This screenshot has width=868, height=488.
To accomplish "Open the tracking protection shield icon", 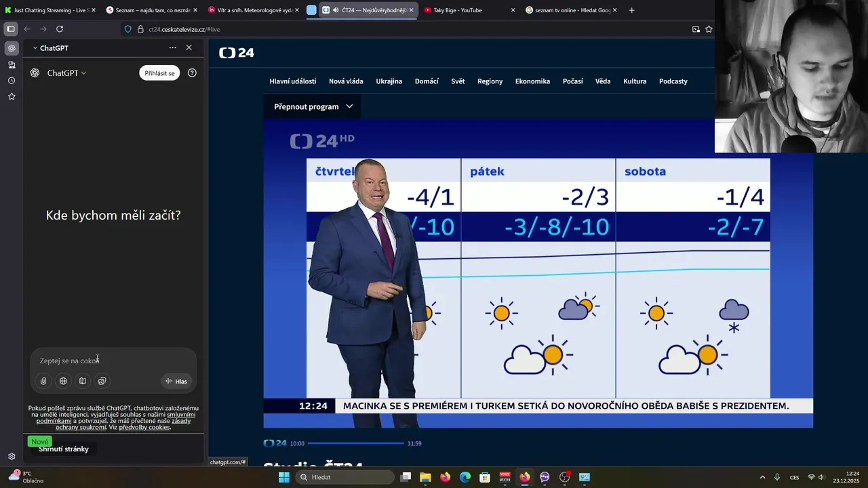I will pos(127,29).
